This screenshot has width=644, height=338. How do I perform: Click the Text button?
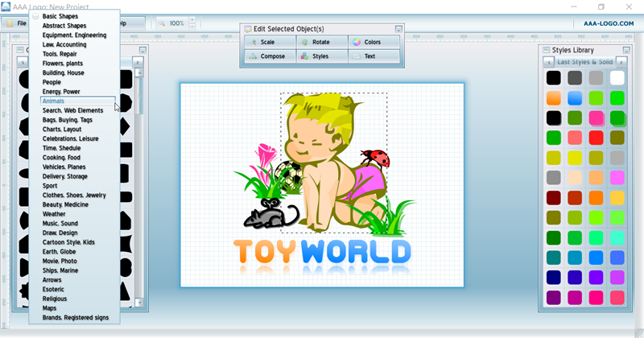tap(374, 56)
